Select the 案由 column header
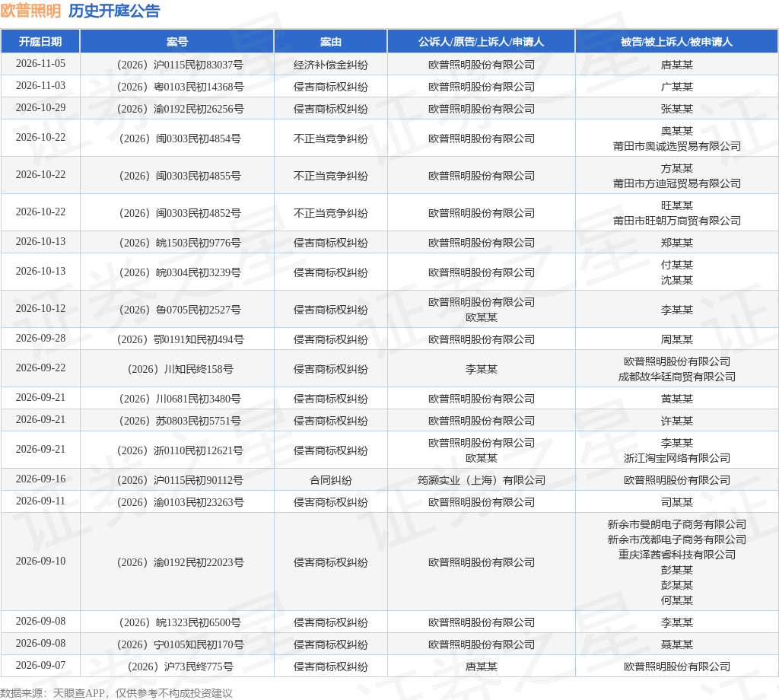The width and height of the screenshot is (779, 700). click(330, 42)
